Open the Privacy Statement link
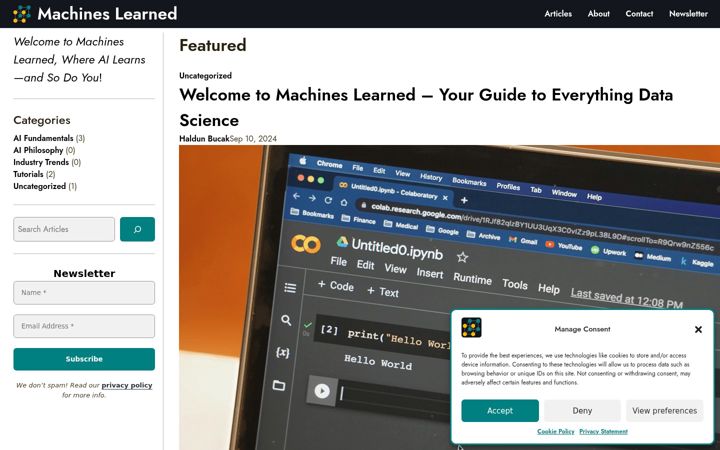This screenshot has height=450, width=720. tap(603, 432)
